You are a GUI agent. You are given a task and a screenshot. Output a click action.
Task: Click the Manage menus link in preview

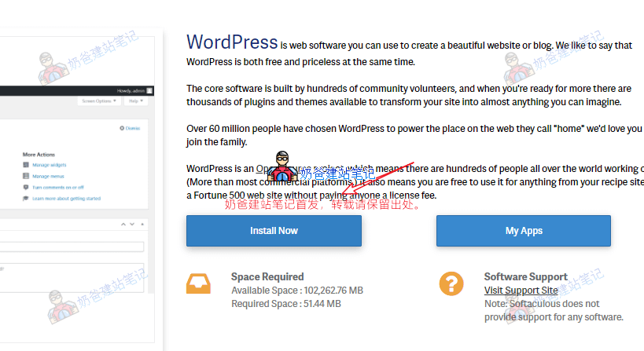48,177
